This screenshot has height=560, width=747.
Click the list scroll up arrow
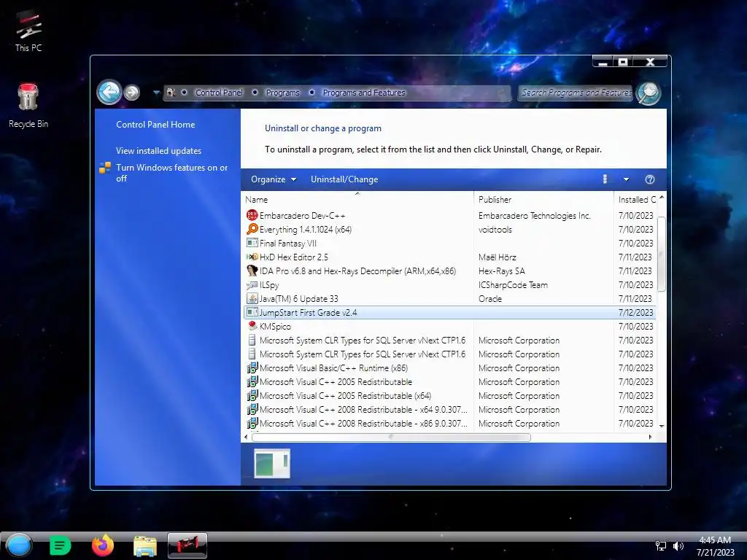pyautogui.click(x=661, y=197)
